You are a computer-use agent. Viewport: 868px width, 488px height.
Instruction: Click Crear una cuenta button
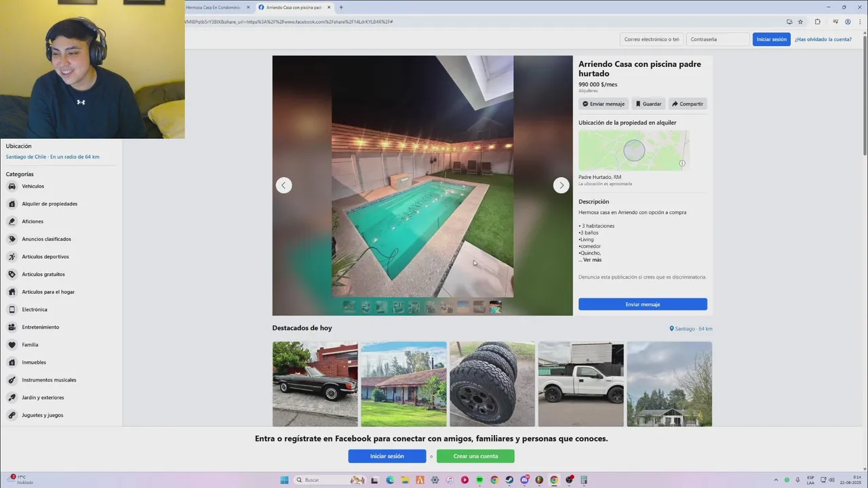[475, 456]
